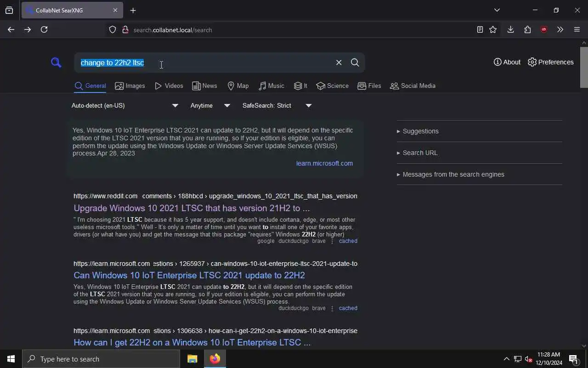This screenshot has width=588, height=368.
Task: Open the Downloads panel
Action: pyautogui.click(x=510, y=29)
